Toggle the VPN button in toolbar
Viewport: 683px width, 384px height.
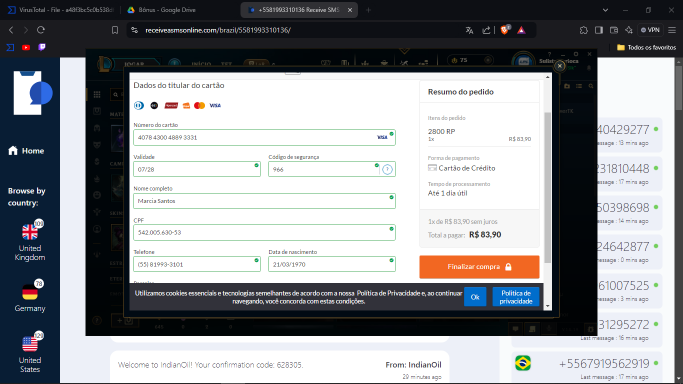point(649,30)
